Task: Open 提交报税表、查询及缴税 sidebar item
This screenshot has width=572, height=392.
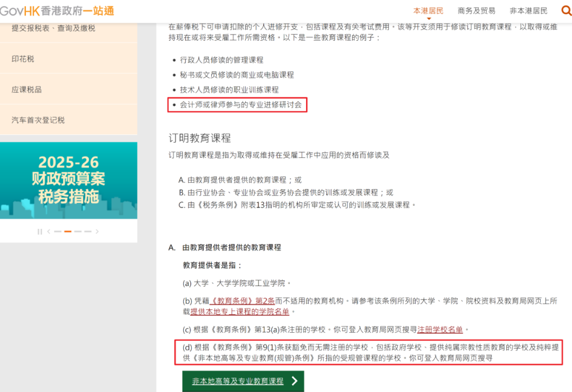Action: coord(53,28)
